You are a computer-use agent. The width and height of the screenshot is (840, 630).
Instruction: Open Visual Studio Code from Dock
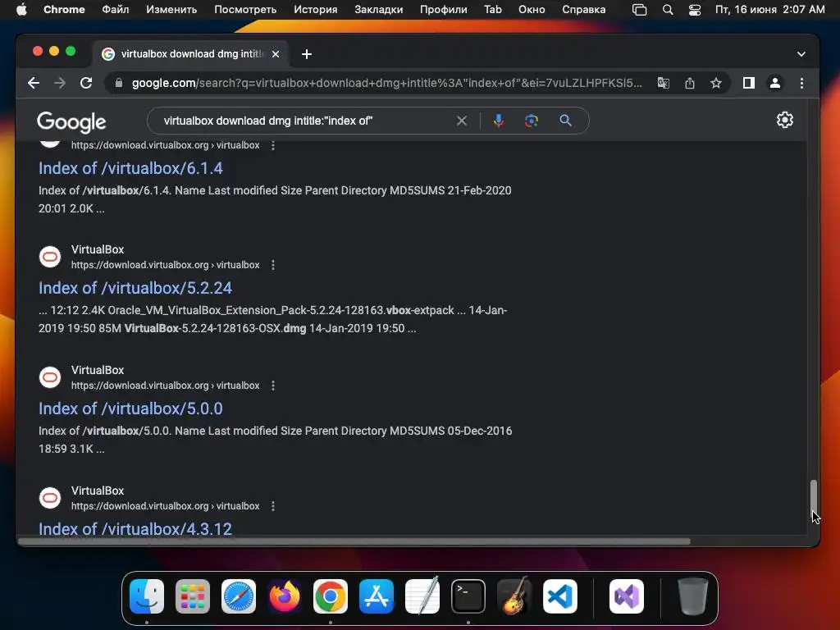pos(560,596)
